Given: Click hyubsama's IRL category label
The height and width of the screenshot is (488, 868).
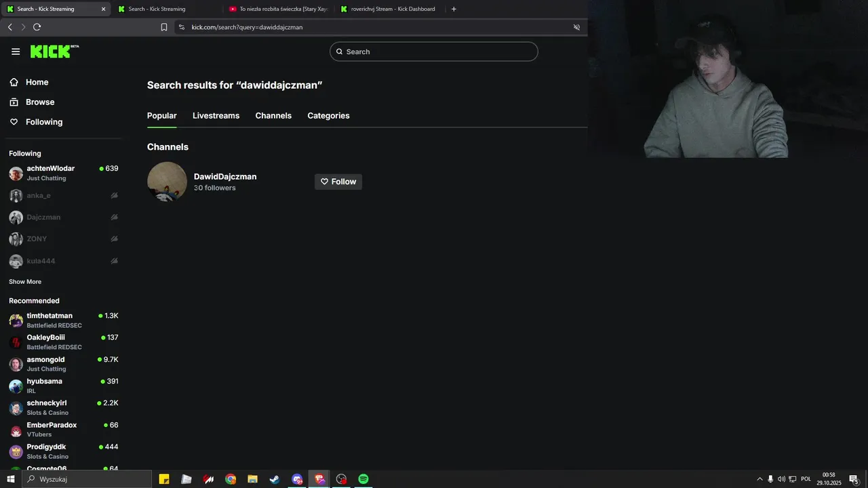Looking at the screenshot, I should pos(31,391).
